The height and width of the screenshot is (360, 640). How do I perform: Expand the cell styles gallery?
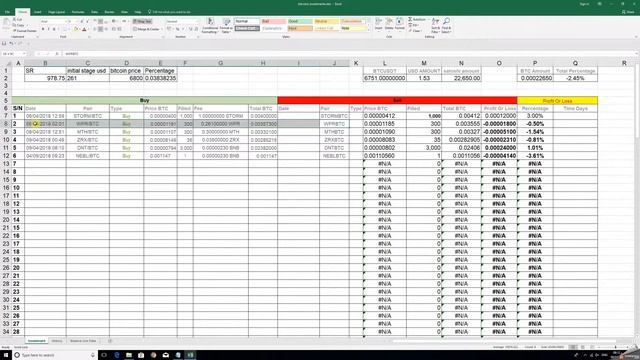point(369,29)
